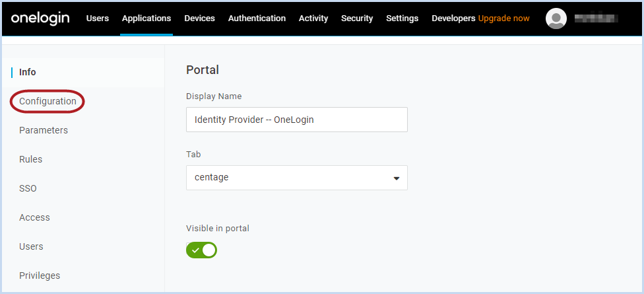Screen dimensions: 644x294
Task: Switch to the SSO tab
Action: click(28, 188)
